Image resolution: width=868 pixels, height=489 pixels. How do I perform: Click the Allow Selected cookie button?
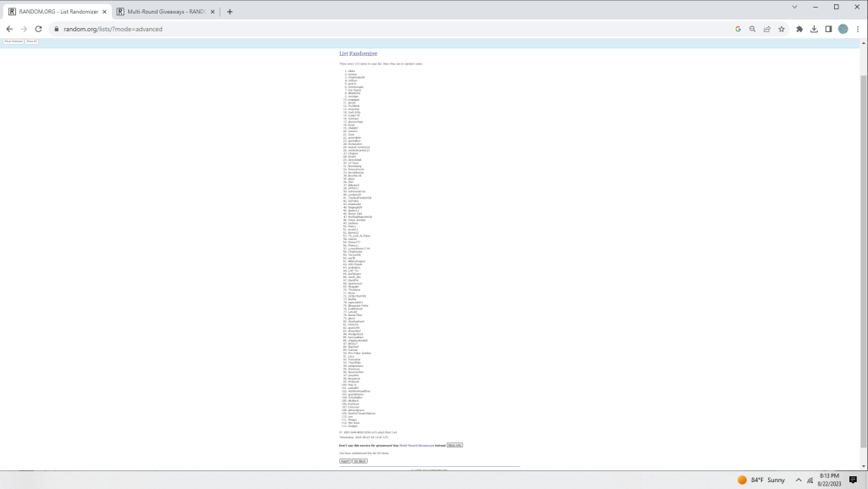tap(14, 42)
